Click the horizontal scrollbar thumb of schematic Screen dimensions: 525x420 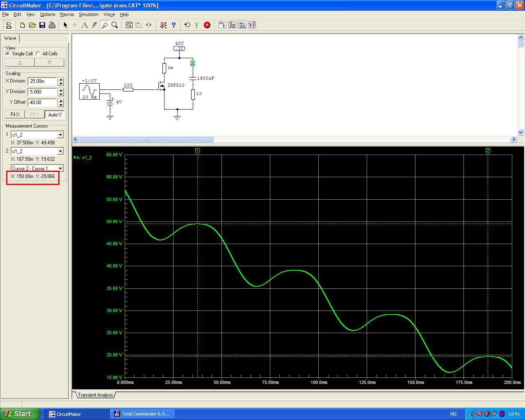[146, 139]
